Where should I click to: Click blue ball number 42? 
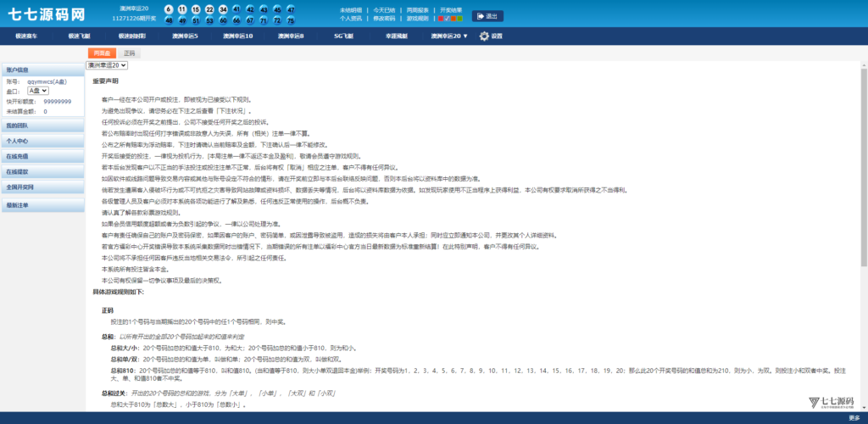pos(250,10)
